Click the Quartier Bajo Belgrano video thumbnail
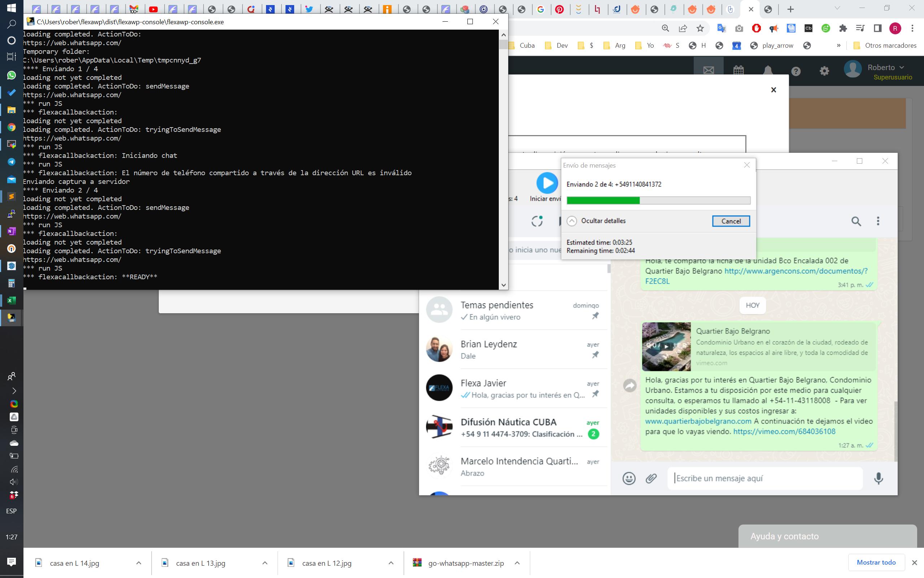This screenshot has width=924, height=578. [x=666, y=347]
